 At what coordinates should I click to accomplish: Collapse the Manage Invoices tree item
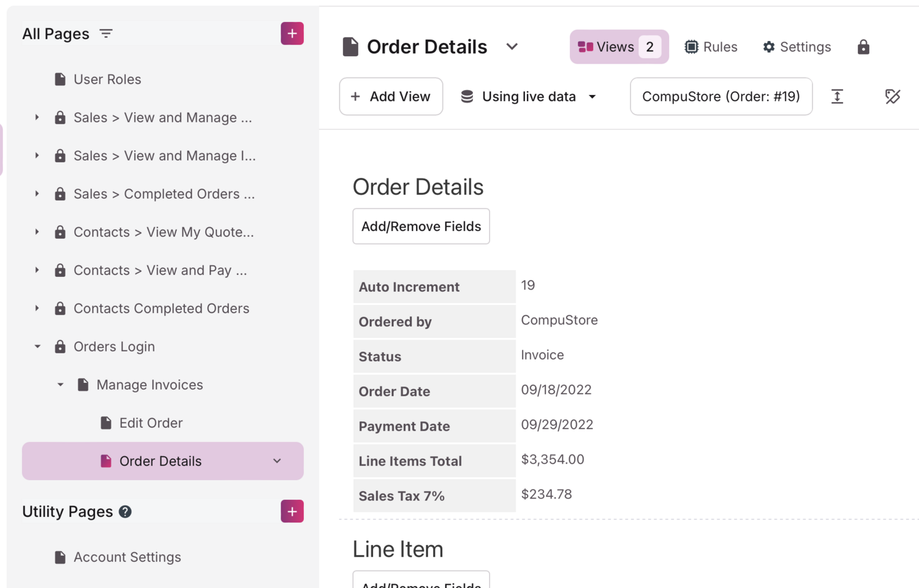coord(60,385)
